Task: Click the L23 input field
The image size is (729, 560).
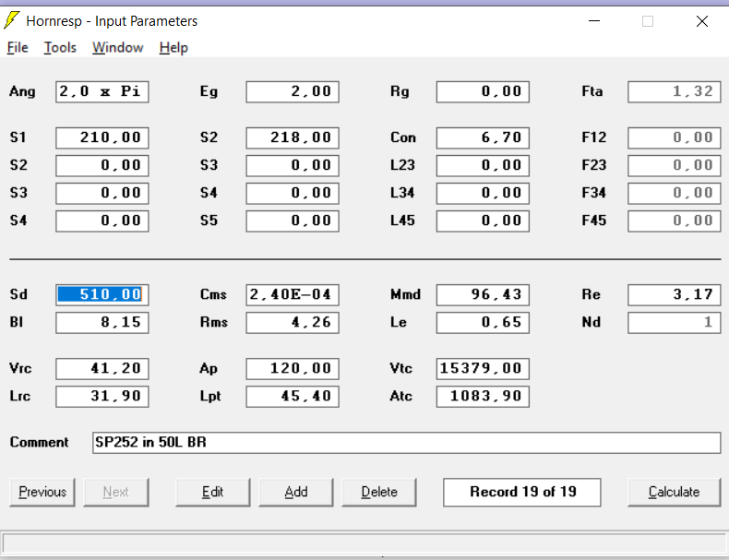Action: point(483,165)
